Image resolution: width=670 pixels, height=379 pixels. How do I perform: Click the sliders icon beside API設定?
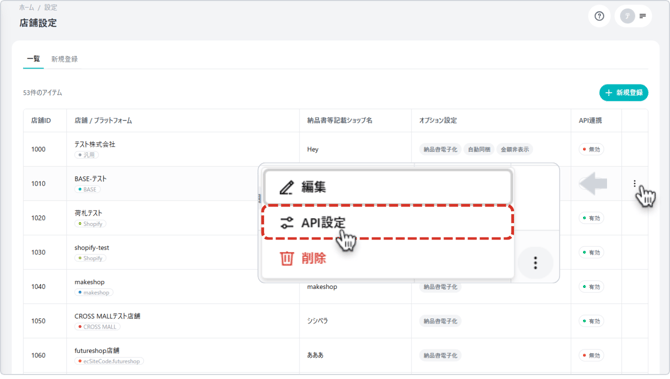286,223
